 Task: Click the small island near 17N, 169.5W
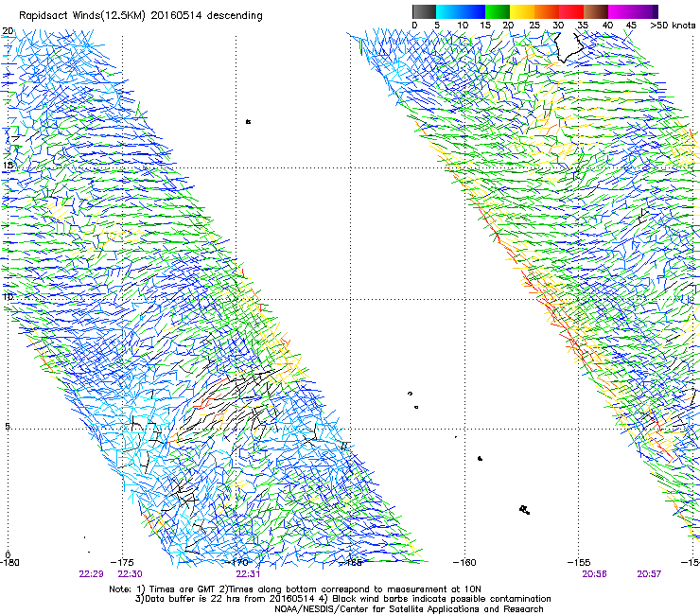pos(248,121)
